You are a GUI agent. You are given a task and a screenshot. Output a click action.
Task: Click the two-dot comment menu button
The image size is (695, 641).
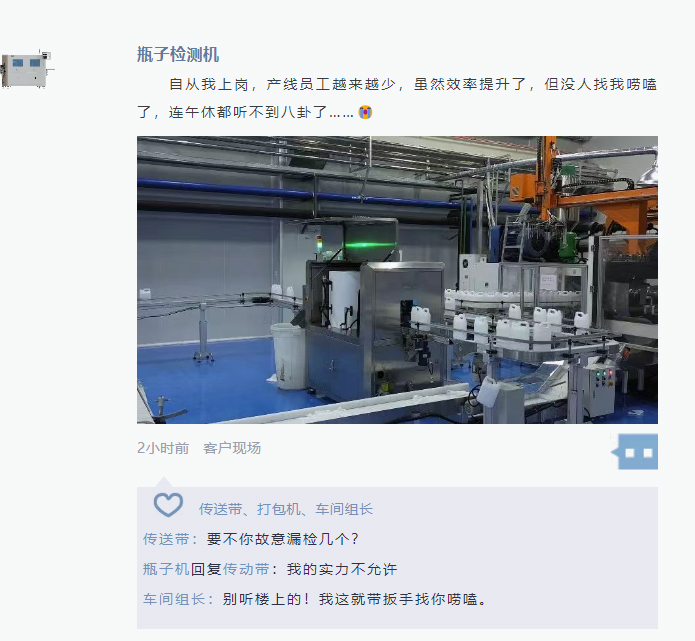click(635, 452)
